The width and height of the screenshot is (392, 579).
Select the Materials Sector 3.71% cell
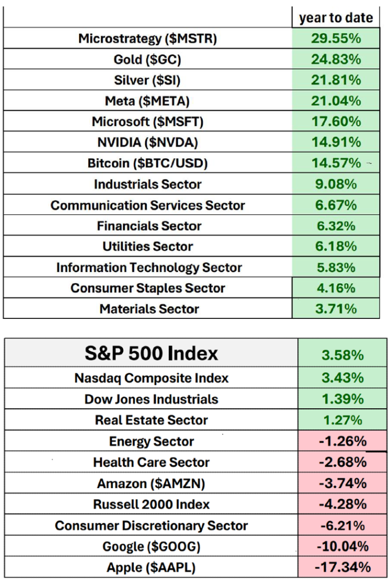pos(336,309)
